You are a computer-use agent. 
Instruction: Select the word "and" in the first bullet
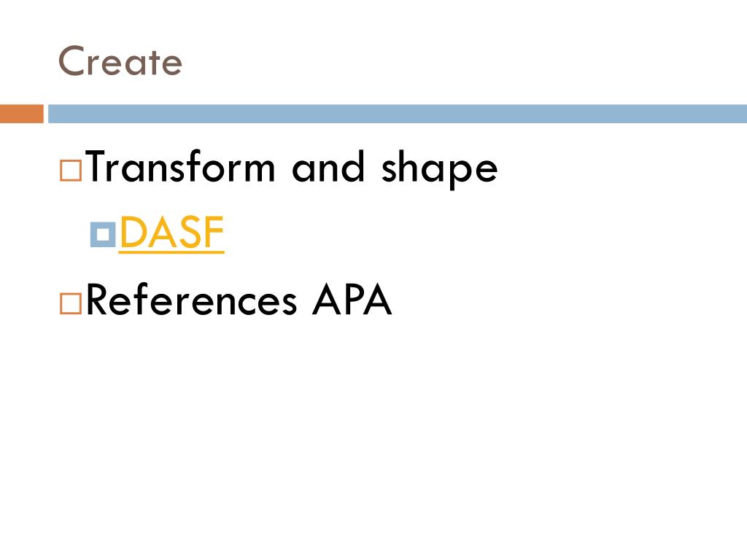click(328, 167)
